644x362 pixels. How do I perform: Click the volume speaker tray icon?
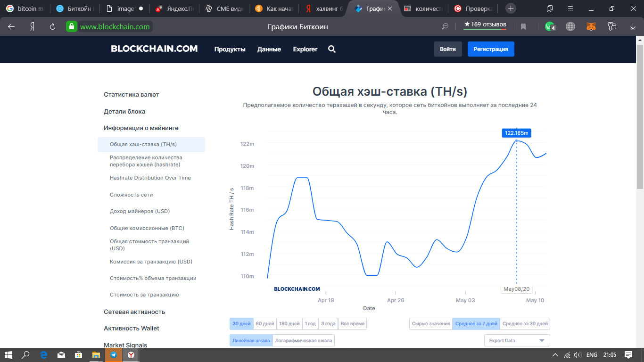coord(578,355)
